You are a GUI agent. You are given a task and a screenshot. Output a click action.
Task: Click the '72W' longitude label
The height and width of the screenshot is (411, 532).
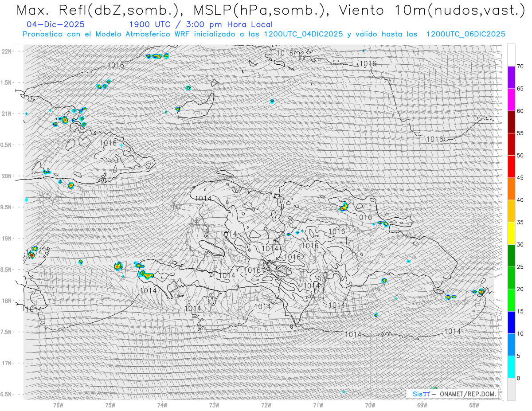266,405
